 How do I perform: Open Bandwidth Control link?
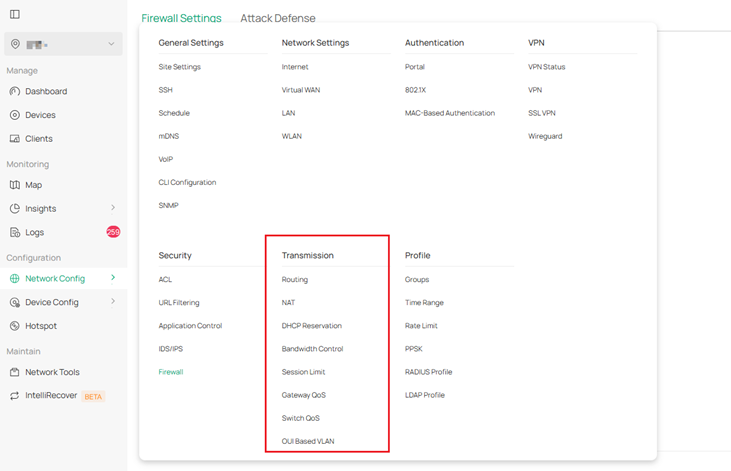(312, 349)
